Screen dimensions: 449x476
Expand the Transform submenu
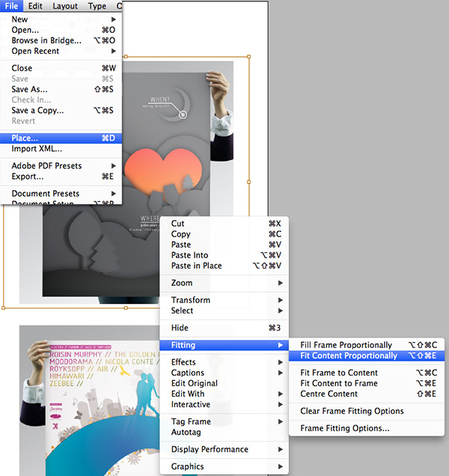point(224,300)
